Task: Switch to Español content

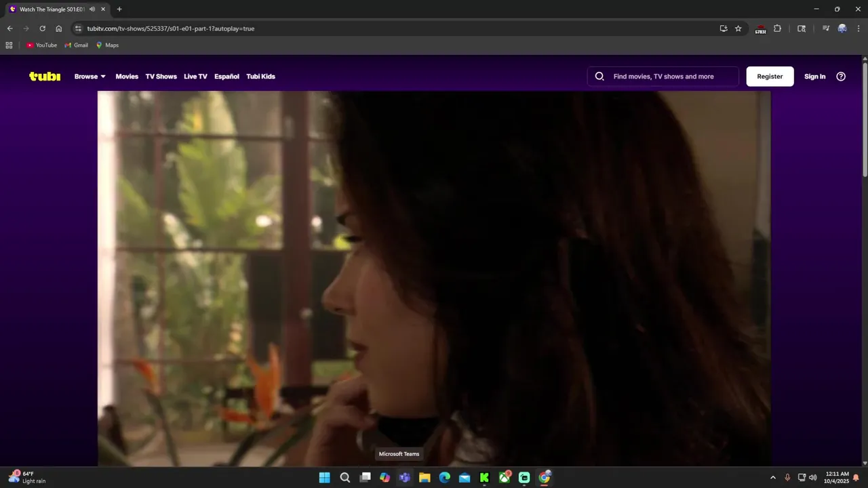Action: point(226,77)
